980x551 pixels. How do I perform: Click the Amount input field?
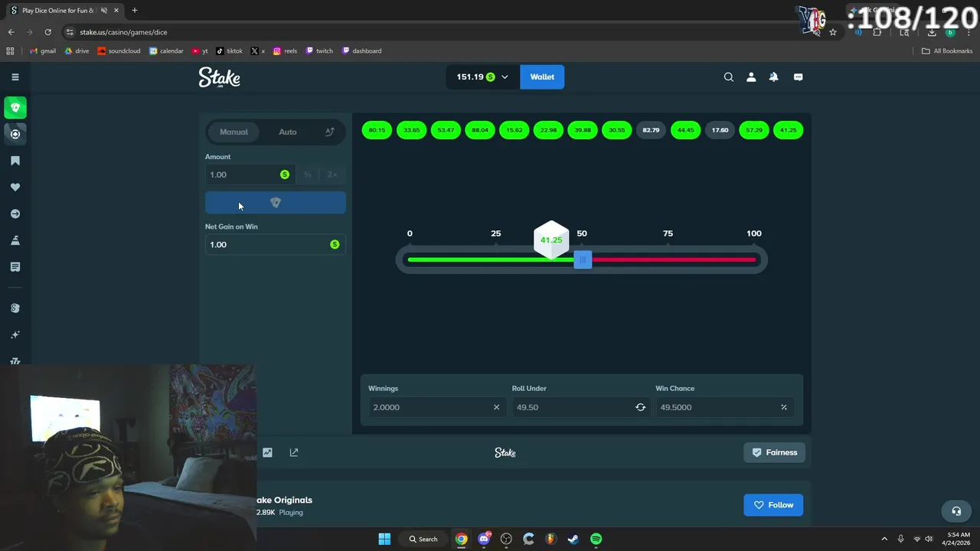click(x=249, y=174)
